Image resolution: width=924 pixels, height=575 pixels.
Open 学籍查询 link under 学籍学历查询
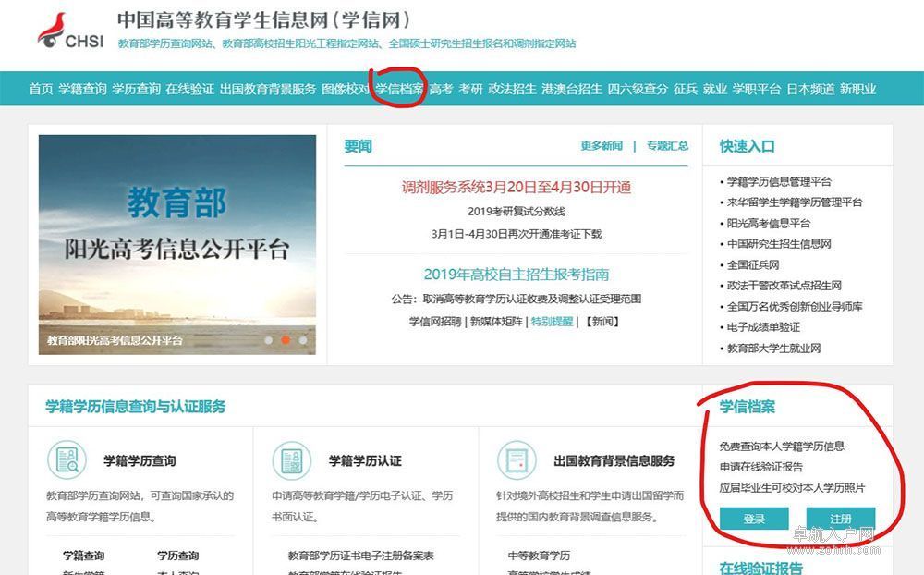tap(84, 556)
